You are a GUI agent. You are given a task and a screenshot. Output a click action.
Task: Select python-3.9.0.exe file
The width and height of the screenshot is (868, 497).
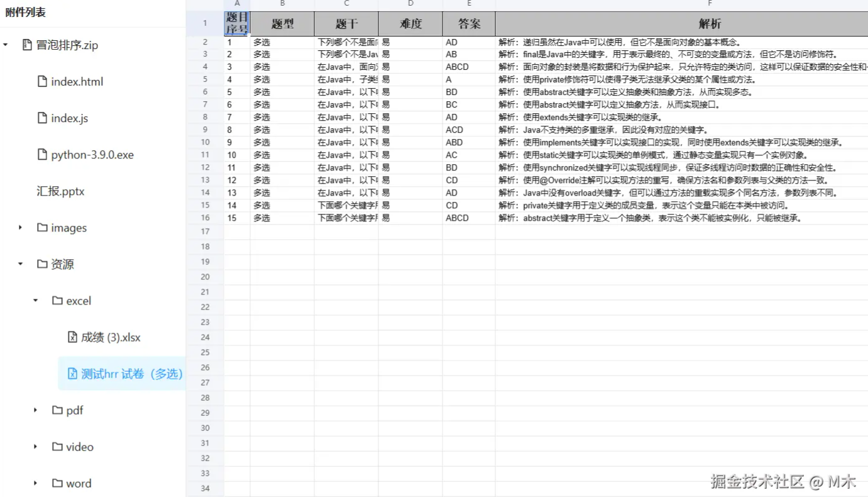(x=92, y=155)
